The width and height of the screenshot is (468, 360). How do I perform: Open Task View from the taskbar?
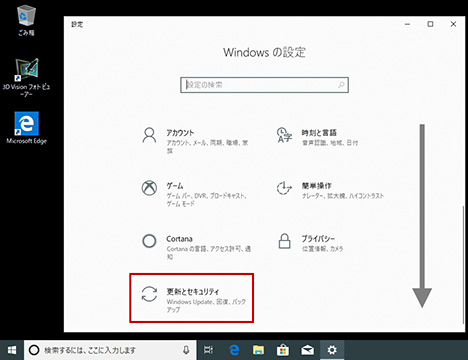click(x=208, y=350)
